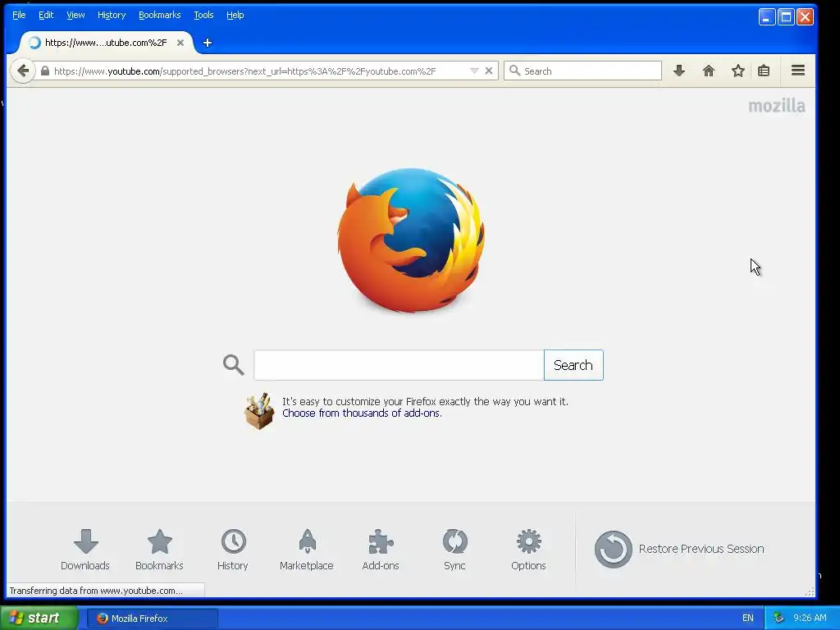Open the downloads arrow in toolbar
Viewport: 840px width, 630px height.
(679, 71)
